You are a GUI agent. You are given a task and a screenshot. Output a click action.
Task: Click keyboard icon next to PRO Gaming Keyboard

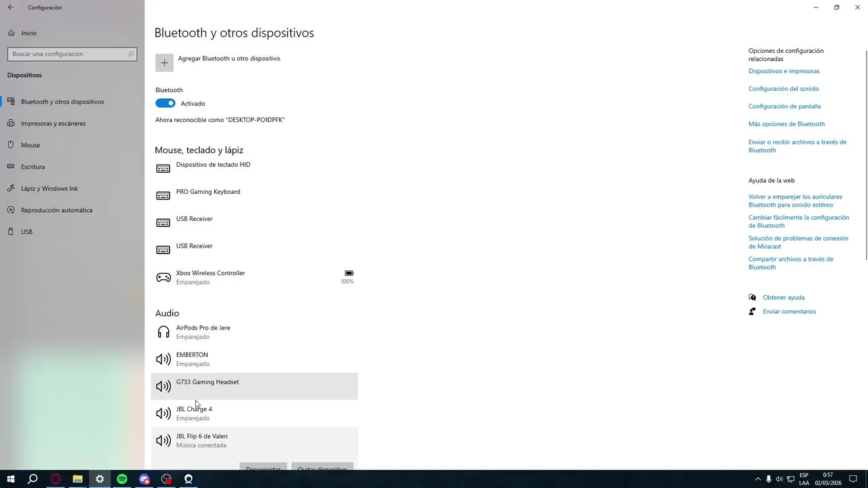click(163, 196)
